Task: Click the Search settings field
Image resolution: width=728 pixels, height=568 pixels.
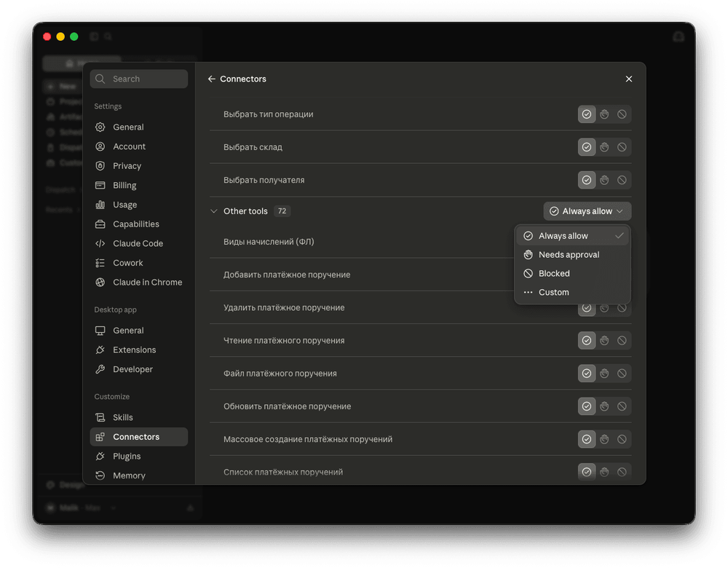Action: pyautogui.click(x=139, y=79)
